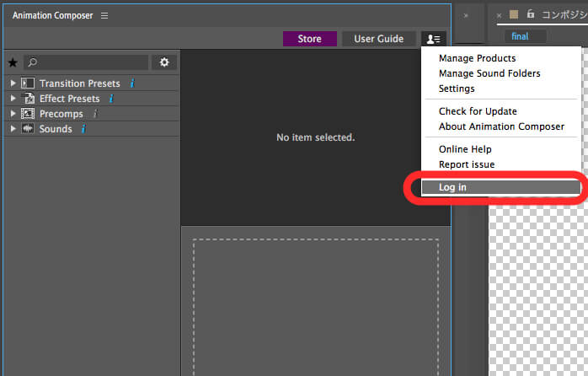Screen dimensions: 588x376
Task: Switch to the final composition tab
Action: point(520,36)
